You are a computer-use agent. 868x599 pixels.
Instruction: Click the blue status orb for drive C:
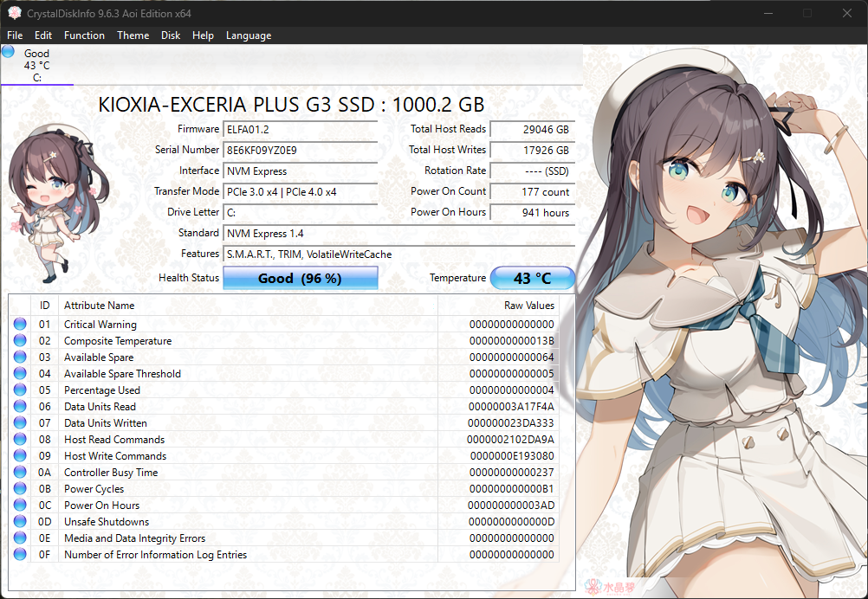[x=9, y=52]
